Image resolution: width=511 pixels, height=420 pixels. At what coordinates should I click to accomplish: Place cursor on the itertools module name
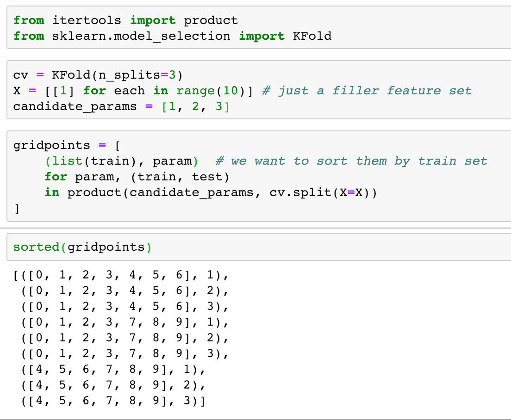[87, 20]
